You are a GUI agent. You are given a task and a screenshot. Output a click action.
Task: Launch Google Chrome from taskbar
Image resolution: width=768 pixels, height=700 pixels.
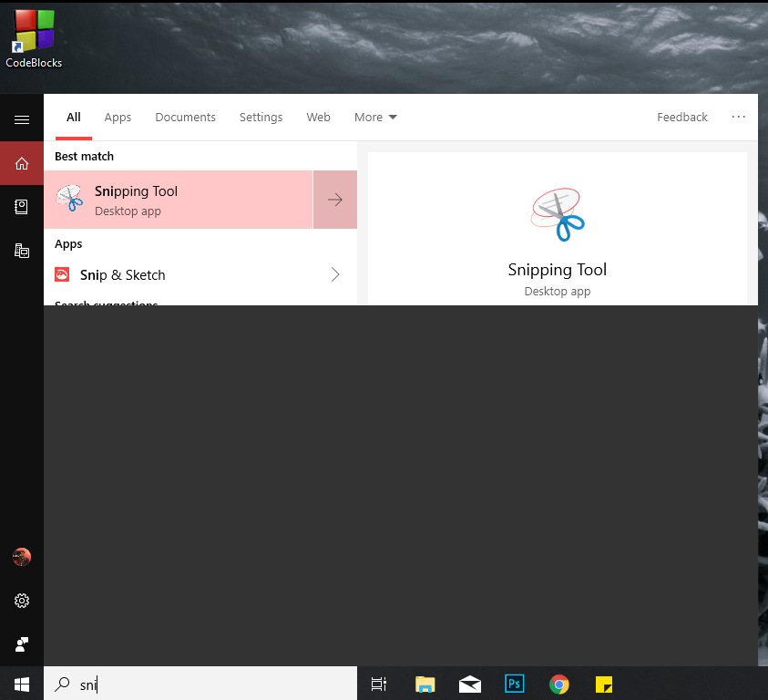click(558, 685)
